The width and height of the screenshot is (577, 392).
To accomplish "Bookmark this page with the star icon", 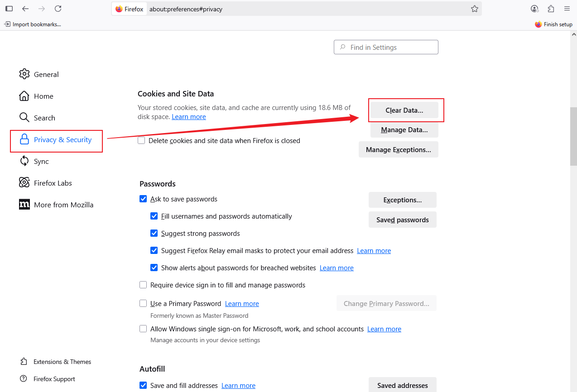I will (x=474, y=9).
